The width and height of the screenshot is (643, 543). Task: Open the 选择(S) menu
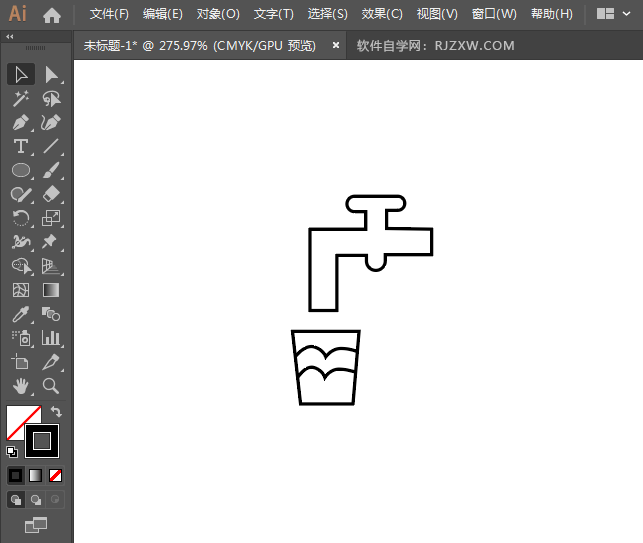pyautogui.click(x=327, y=14)
